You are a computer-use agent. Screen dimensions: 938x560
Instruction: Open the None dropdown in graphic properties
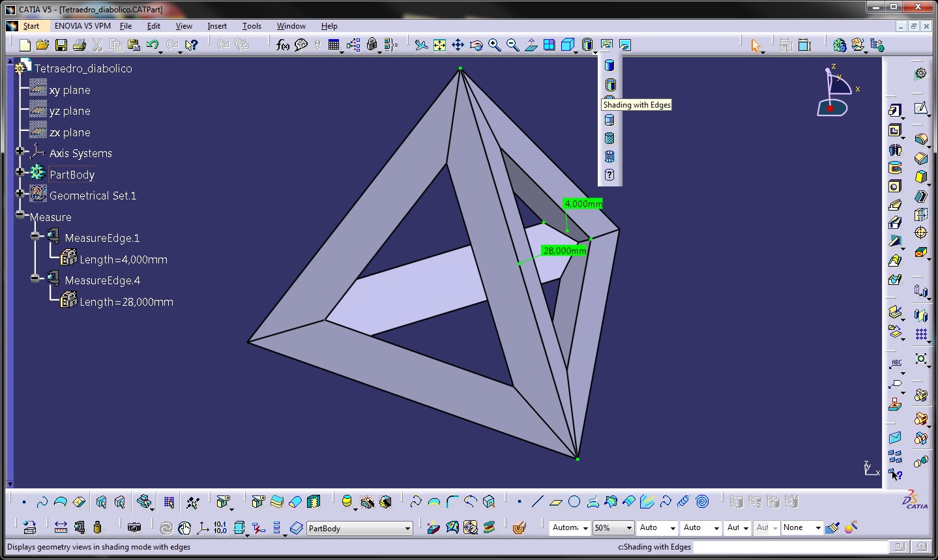(802, 527)
